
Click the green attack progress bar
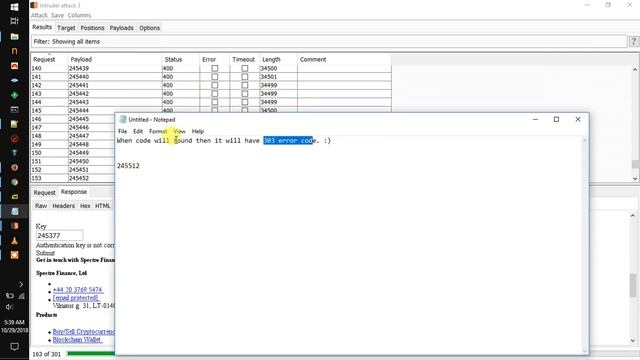91,353
